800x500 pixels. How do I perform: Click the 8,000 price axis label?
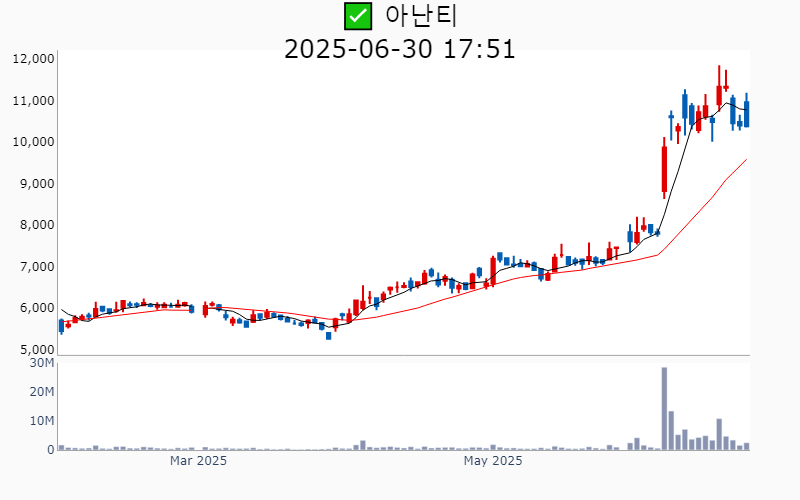click(37, 226)
